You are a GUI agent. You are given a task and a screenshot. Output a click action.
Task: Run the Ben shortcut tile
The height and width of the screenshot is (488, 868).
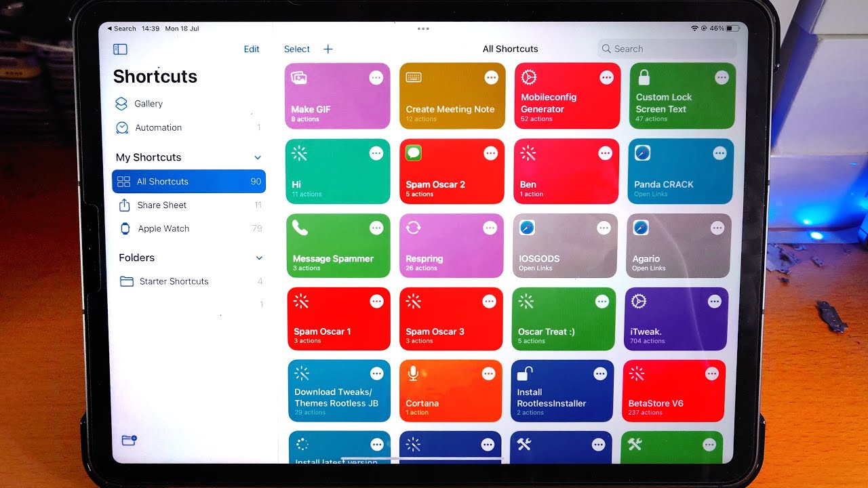click(566, 171)
